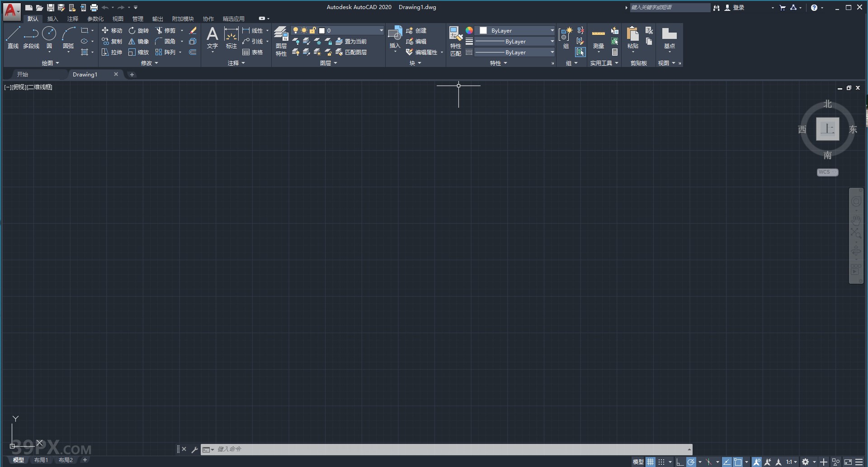Toggle polar tracking in status bar
The width and height of the screenshot is (868, 467).
(691, 462)
